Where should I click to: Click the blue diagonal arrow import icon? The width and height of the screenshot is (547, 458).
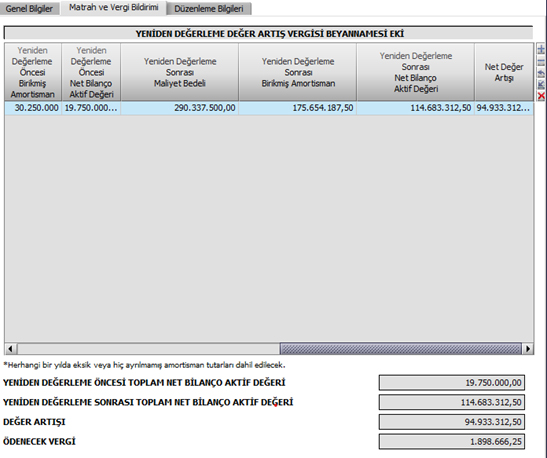[x=541, y=84]
